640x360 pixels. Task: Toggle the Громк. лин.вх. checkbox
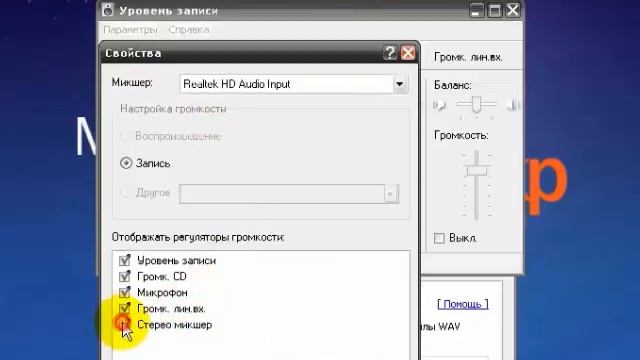pos(124,309)
